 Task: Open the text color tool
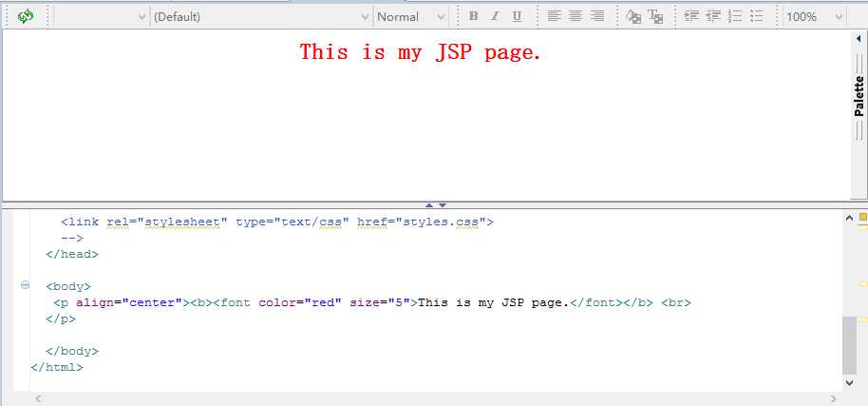point(655,16)
